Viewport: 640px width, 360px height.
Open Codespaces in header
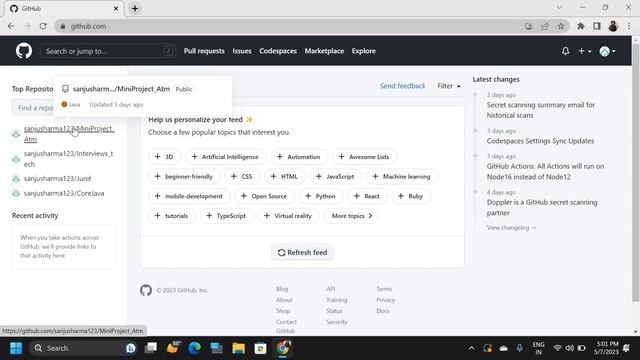pyautogui.click(x=278, y=51)
